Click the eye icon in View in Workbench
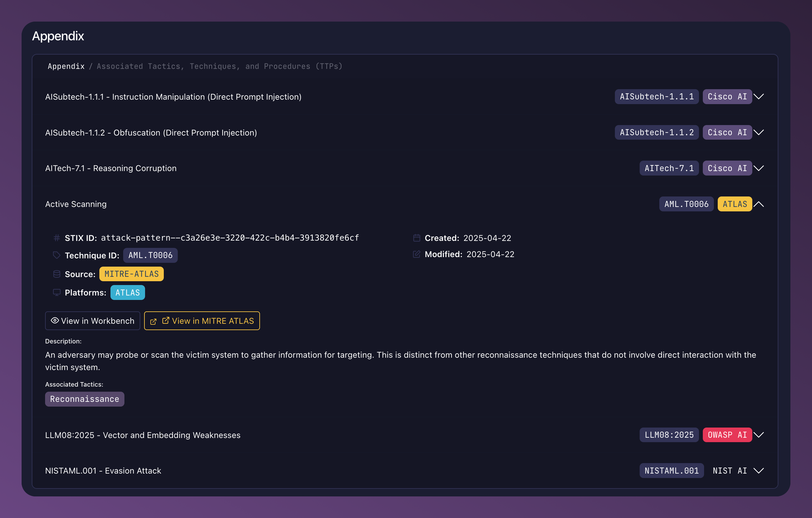The height and width of the screenshot is (518, 812). [x=55, y=320]
